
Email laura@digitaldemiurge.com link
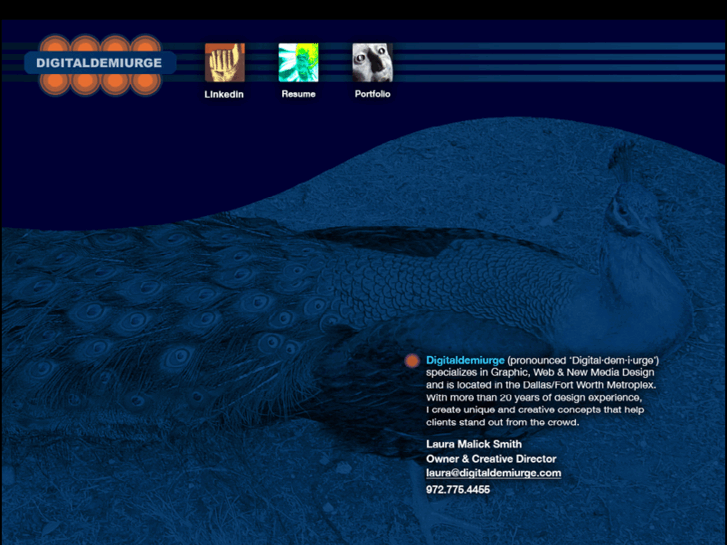493,473
